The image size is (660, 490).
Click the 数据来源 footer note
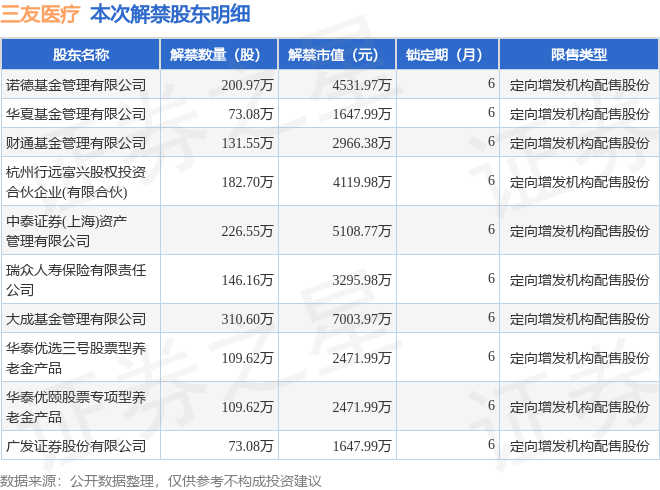point(160,481)
